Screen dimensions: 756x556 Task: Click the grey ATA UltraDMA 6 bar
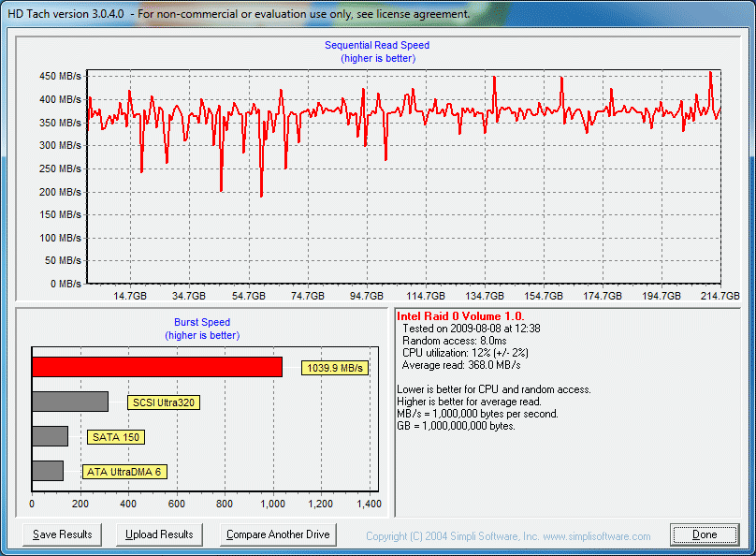coord(48,471)
